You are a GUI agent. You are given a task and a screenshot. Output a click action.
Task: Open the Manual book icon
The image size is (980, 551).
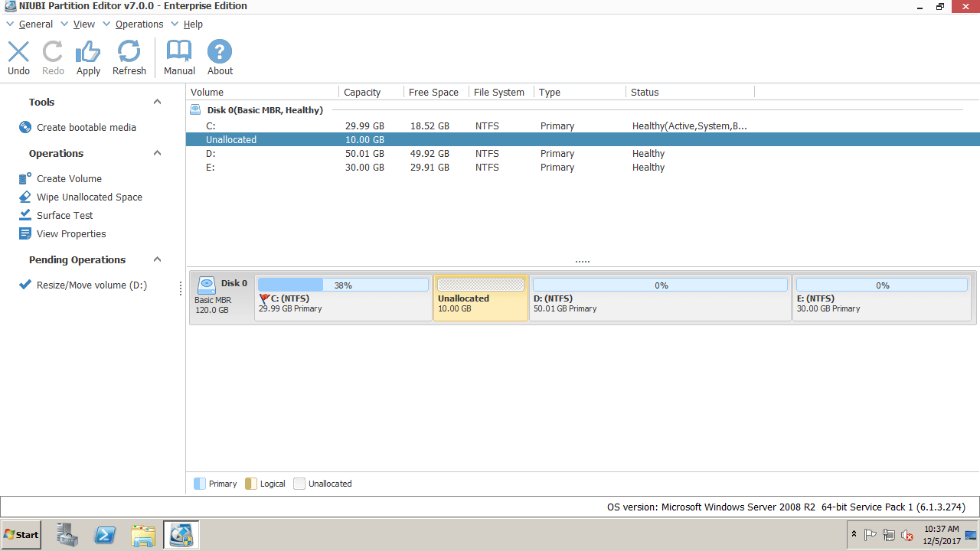179,52
